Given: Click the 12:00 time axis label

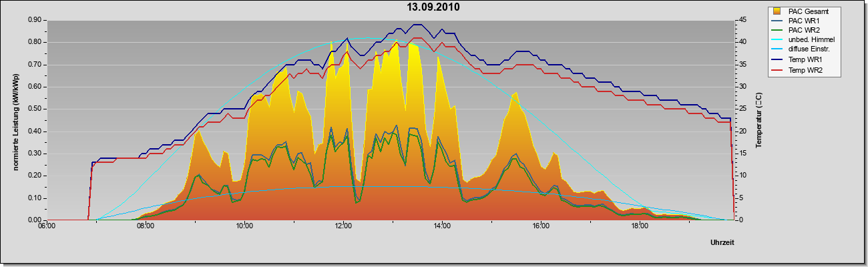Looking at the screenshot, I should tap(343, 226).
